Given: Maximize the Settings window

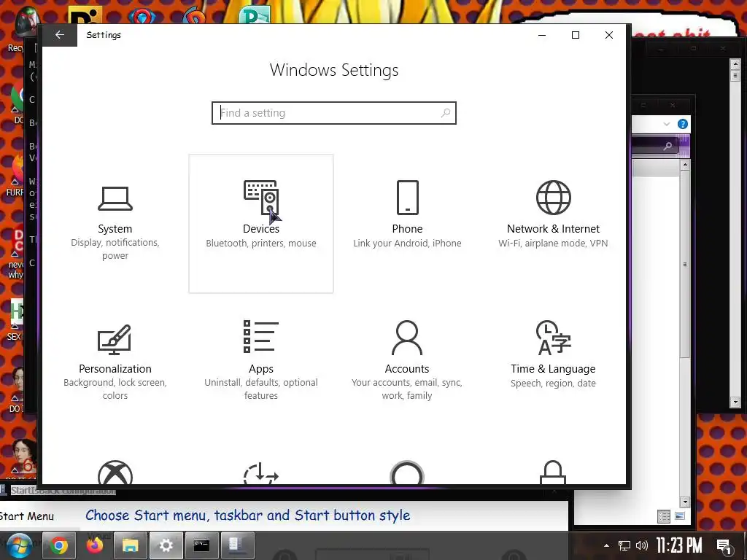Looking at the screenshot, I should 576,35.
